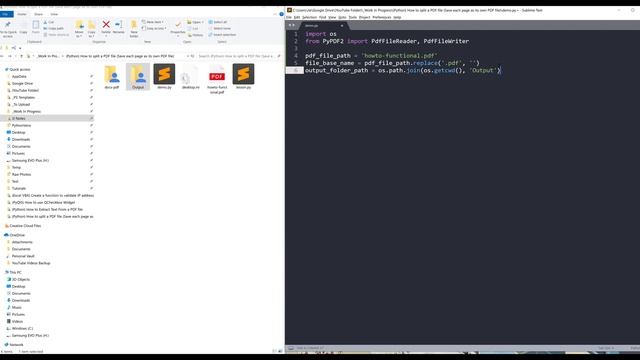The image size is (640, 360).
Task: Click Invert selection in ribbon
Action: (x=222, y=35)
